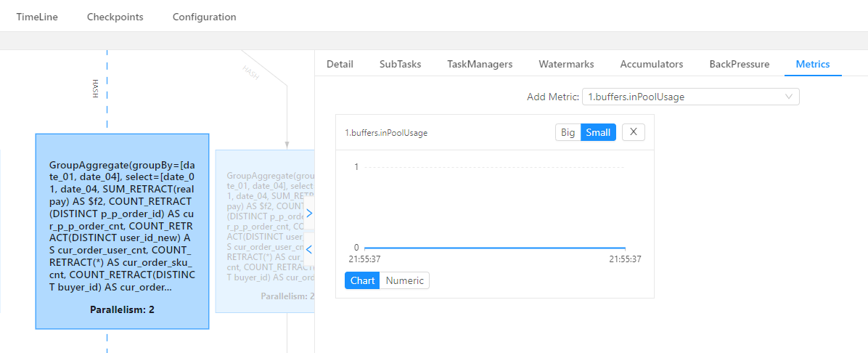Select the Metrics tab
The height and width of the screenshot is (353, 868).
click(813, 64)
